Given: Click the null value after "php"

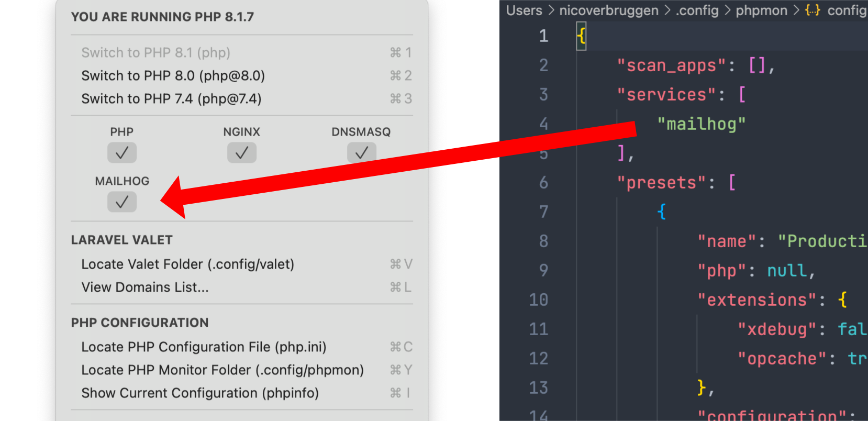Looking at the screenshot, I should tap(787, 271).
